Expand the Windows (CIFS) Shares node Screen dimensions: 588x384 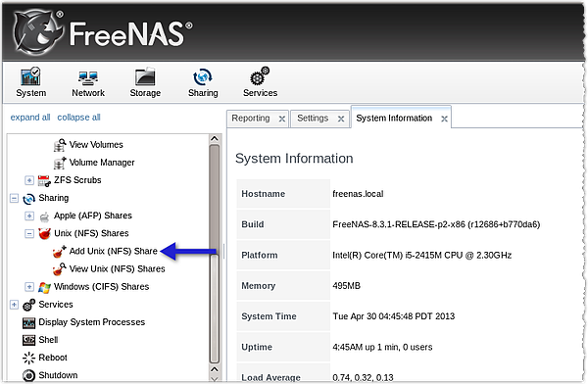[29, 287]
